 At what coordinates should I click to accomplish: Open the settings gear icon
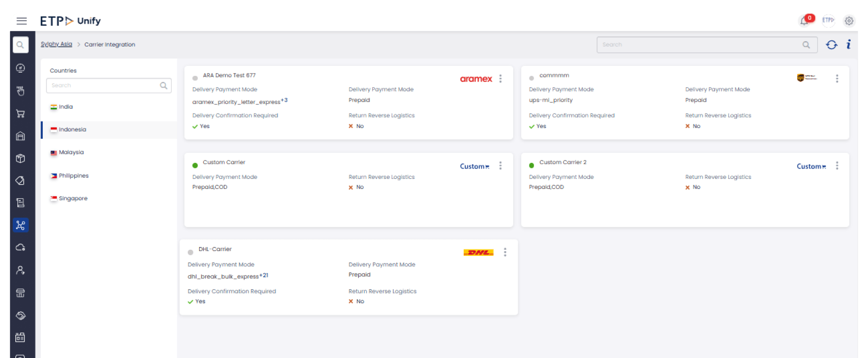pyautogui.click(x=849, y=21)
